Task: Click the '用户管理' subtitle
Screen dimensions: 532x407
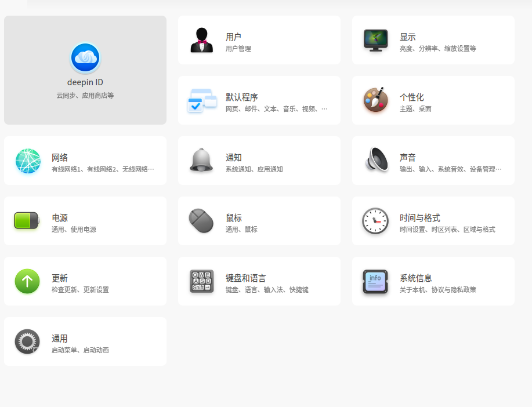Action: tap(238, 49)
